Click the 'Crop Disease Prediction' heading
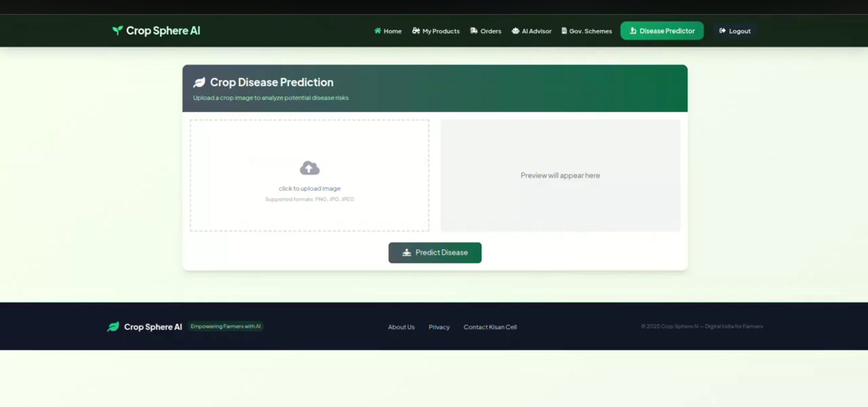The height and width of the screenshot is (407, 868). [x=272, y=82]
